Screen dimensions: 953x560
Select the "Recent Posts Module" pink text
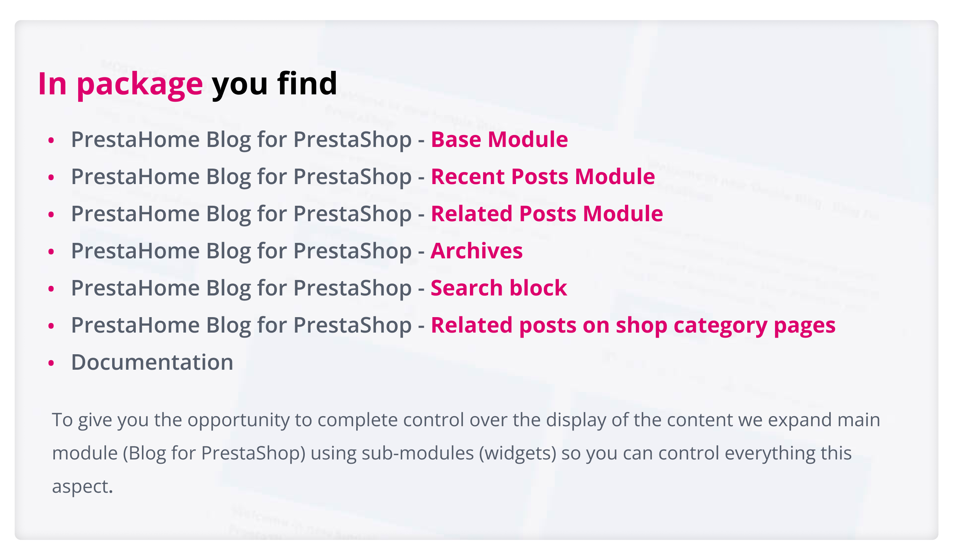tap(543, 176)
